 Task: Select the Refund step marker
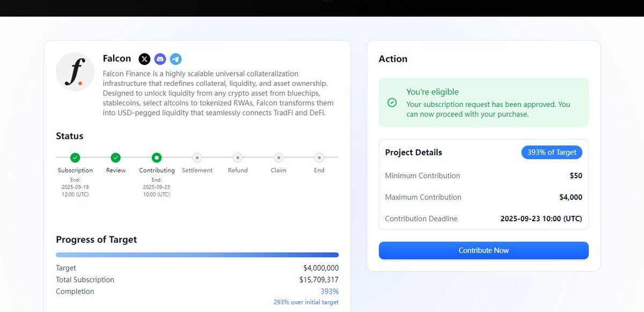click(238, 157)
